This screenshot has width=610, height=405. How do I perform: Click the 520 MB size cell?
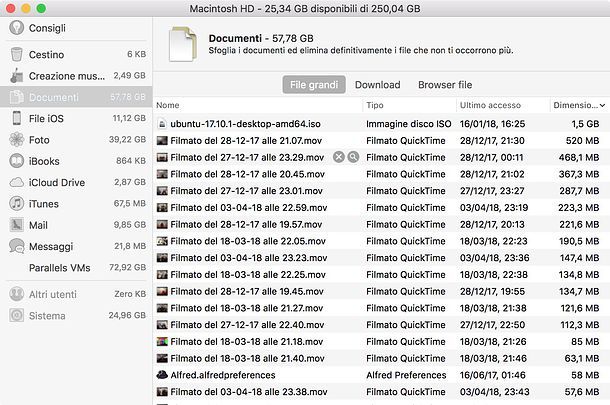pos(582,140)
